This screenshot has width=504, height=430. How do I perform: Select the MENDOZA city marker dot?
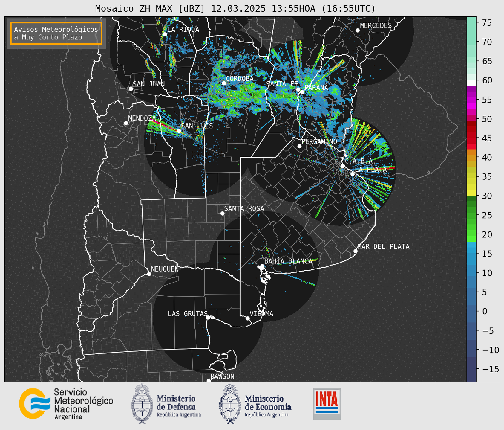click(126, 123)
